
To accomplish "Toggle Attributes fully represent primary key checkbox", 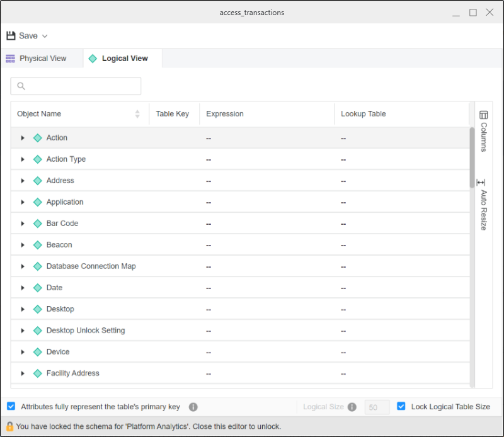I will [11, 407].
